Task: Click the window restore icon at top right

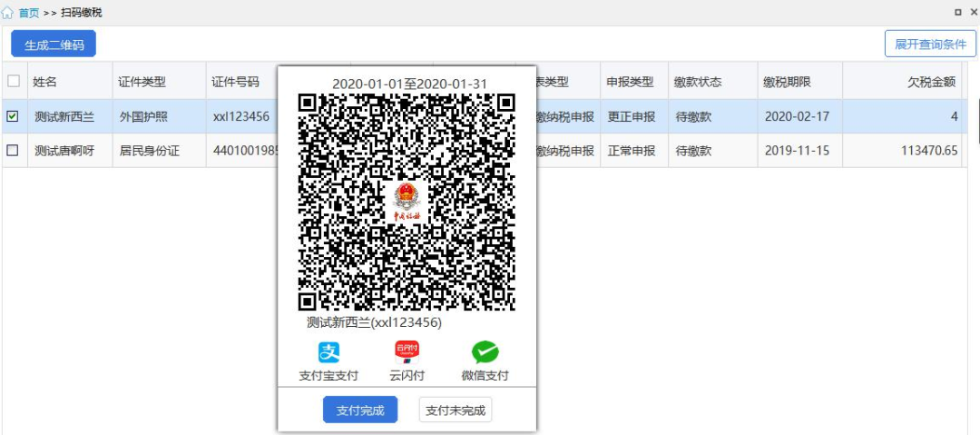Action: click(958, 12)
